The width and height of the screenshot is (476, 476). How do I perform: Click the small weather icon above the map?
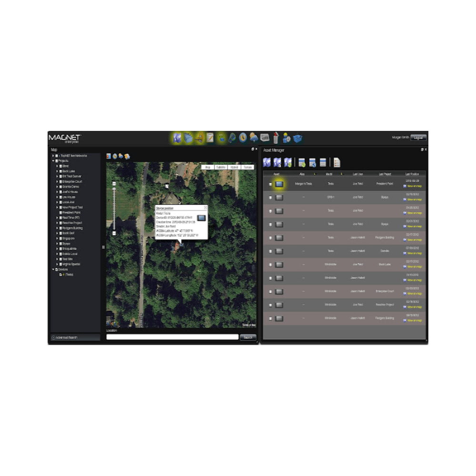[x=121, y=156]
